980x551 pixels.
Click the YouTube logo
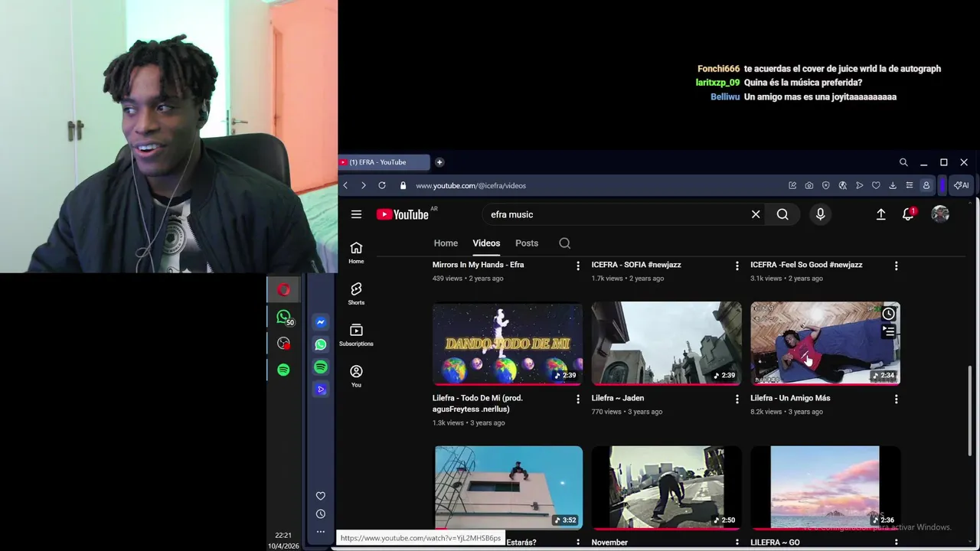[403, 214]
